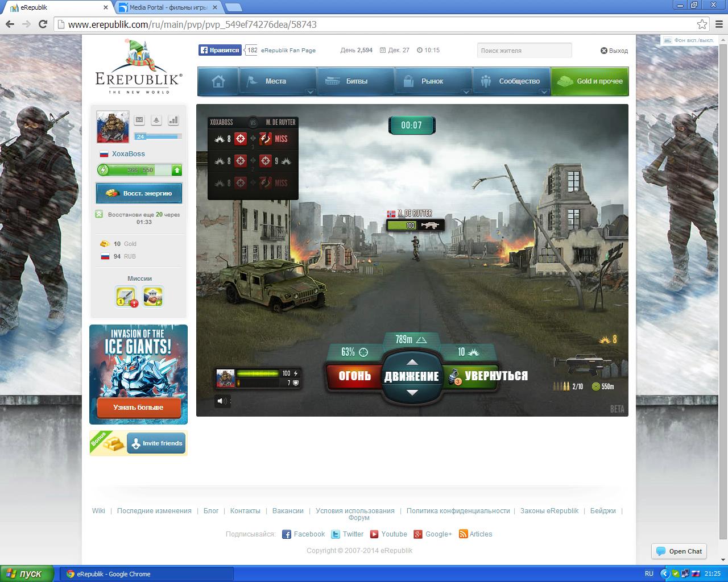The height and width of the screenshot is (582, 728).
Task: Click the Поиск жителя search field
Action: 524,51
